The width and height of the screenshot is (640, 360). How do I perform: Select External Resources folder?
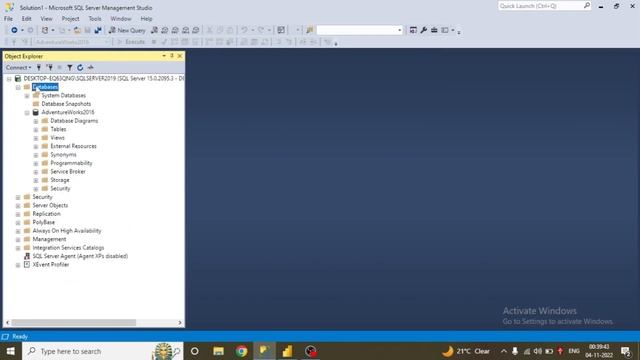click(x=73, y=146)
